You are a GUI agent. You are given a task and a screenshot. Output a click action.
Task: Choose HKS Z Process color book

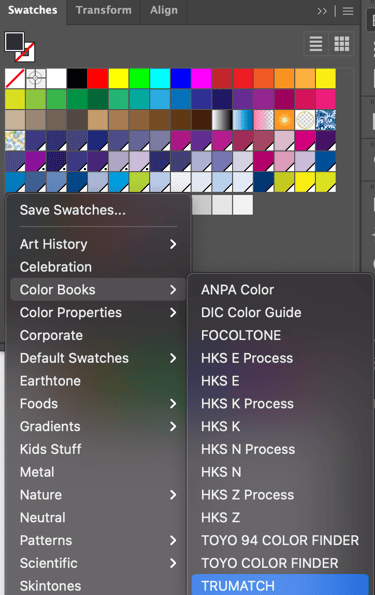tap(280, 494)
